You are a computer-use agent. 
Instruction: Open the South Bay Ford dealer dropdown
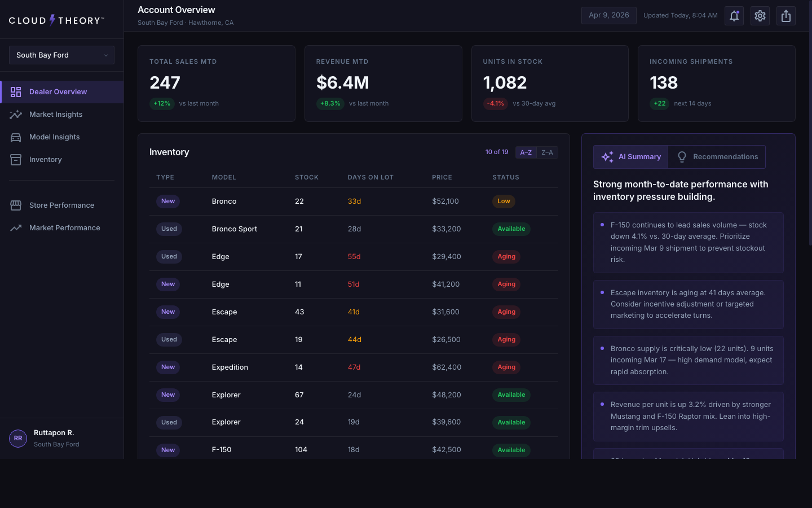[61, 55]
